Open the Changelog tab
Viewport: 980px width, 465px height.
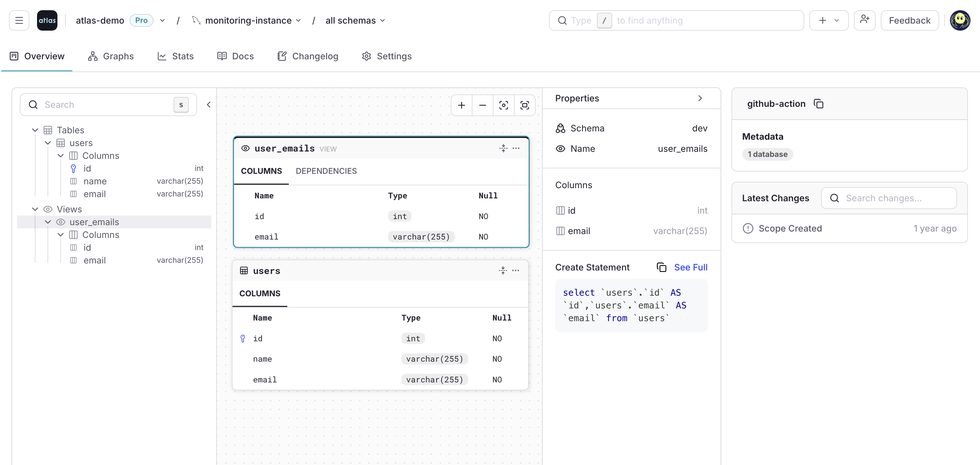tap(308, 56)
